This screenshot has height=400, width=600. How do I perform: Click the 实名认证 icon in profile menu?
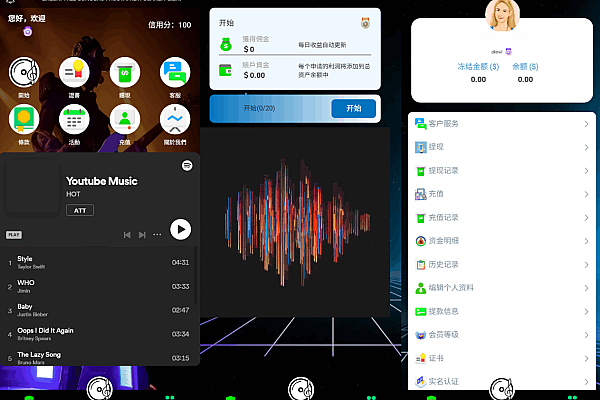(x=421, y=381)
